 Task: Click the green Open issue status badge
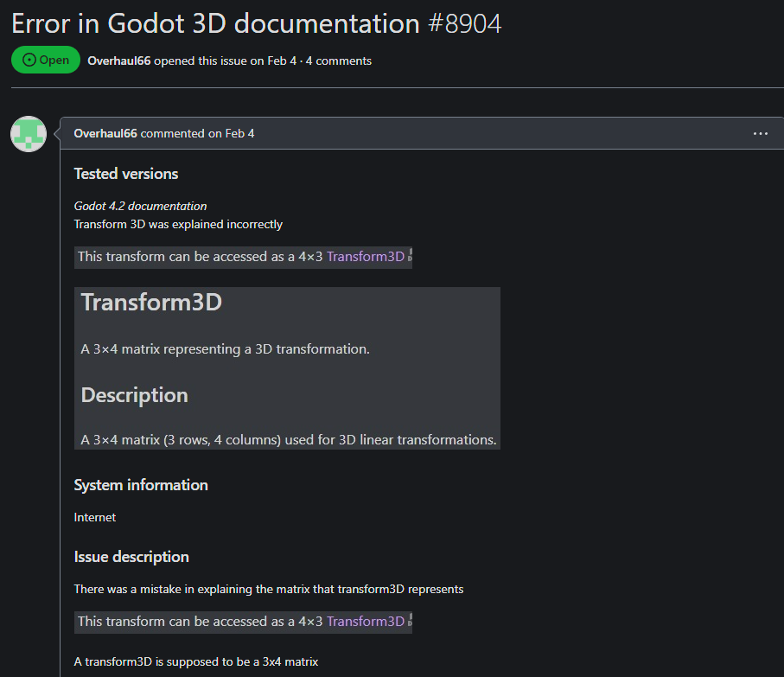[46, 60]
